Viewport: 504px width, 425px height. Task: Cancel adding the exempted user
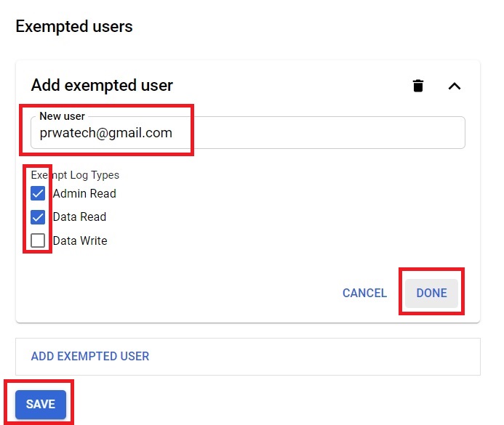point(364,293)
